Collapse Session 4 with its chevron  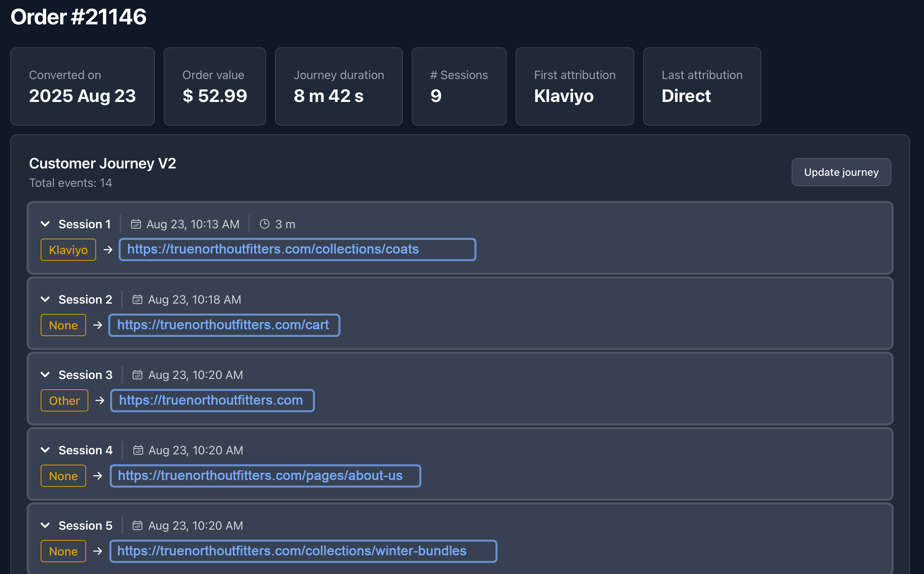tap(45, 450)
